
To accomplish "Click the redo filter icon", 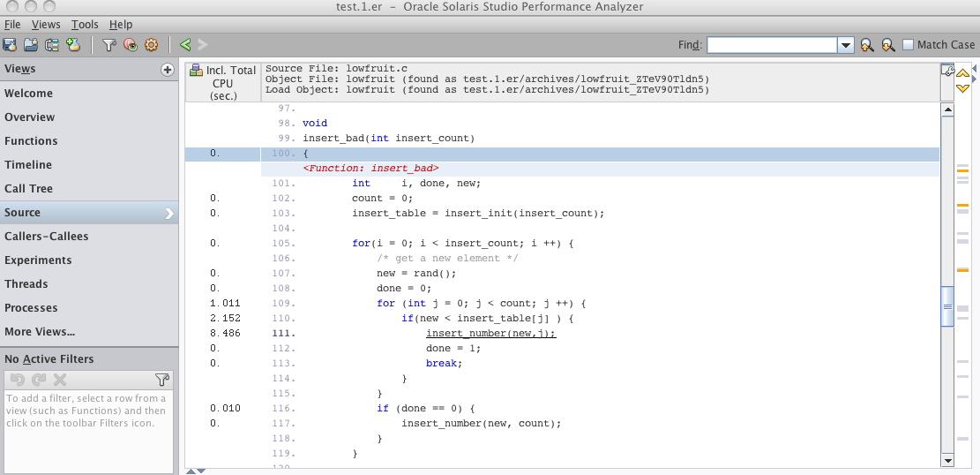I will point(39,380).
